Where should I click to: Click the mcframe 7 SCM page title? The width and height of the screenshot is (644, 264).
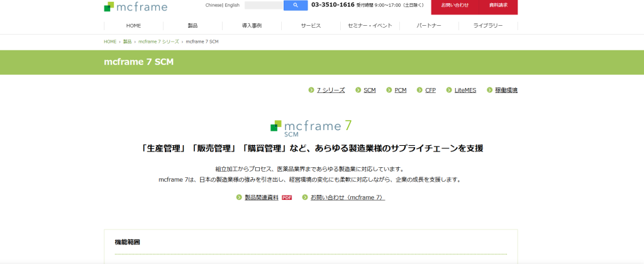139,62
